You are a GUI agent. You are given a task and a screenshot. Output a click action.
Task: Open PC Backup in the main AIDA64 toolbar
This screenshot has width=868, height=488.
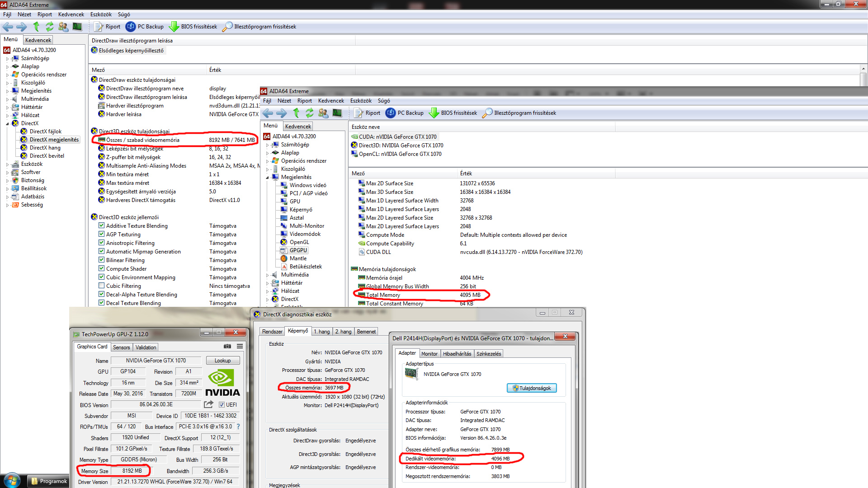tap(145, 27)
